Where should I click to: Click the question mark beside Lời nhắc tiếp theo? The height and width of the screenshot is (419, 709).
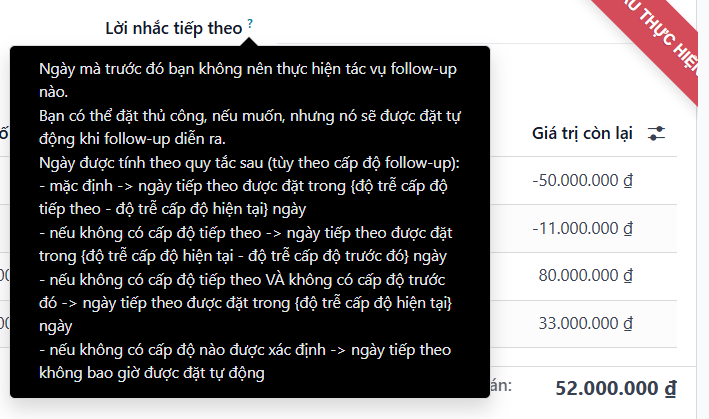(250, 24)
